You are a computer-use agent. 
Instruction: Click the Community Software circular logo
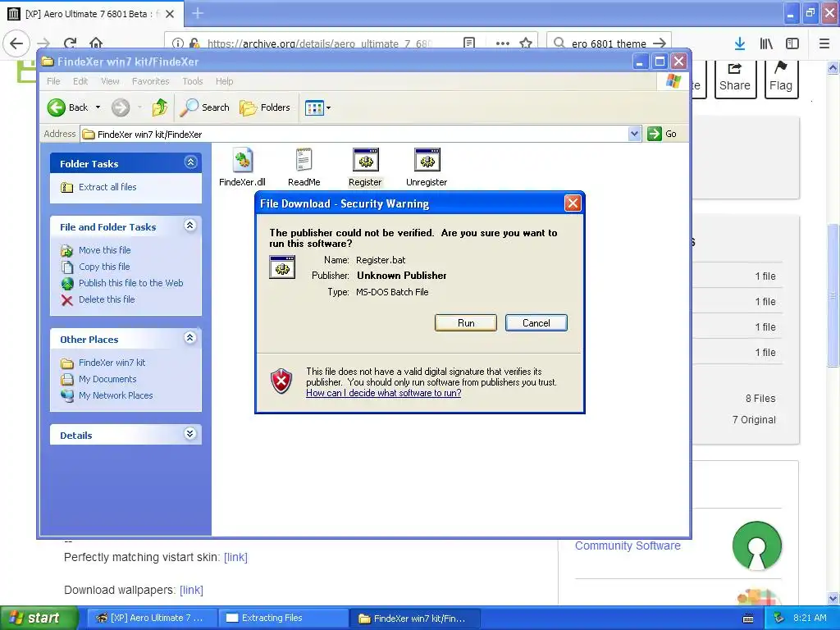pyautogui.click(x=756, y=546)
